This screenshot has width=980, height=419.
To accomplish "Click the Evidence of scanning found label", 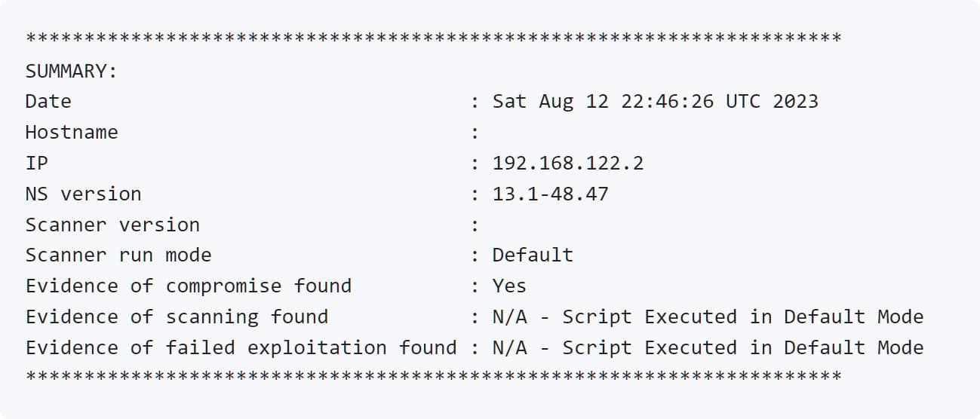I will point(177,317).
